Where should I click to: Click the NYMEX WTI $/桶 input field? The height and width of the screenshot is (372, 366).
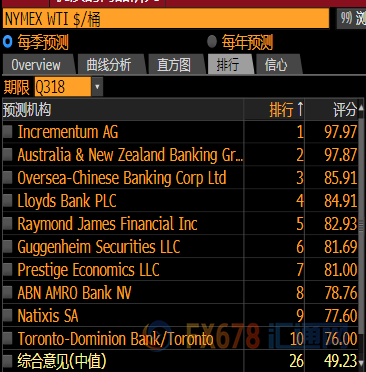coord(166,18)
